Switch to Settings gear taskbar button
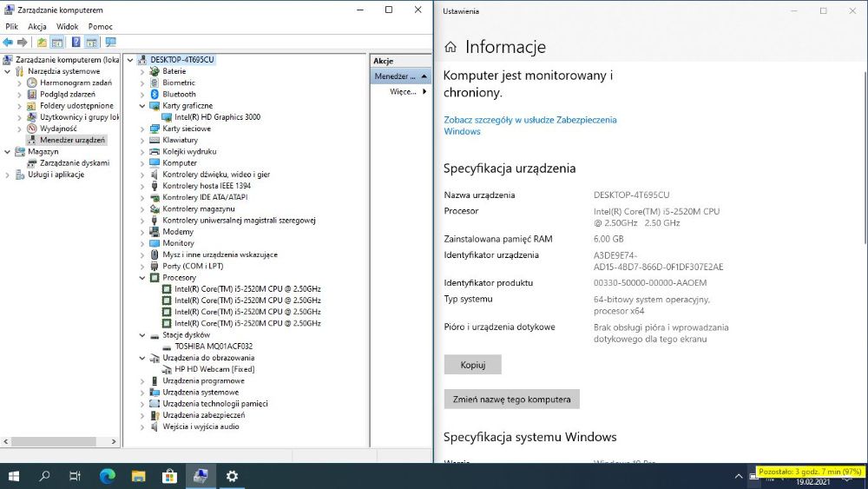This screenshot has width=868, height=489. [x=232, y=476]
